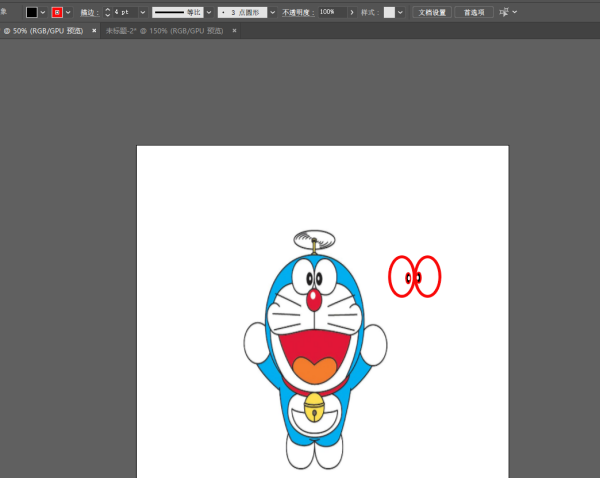Select the yellow bell on Doraemon
Image resolution: width=600 pixels, height=478 pixels.
pos(314,408)
